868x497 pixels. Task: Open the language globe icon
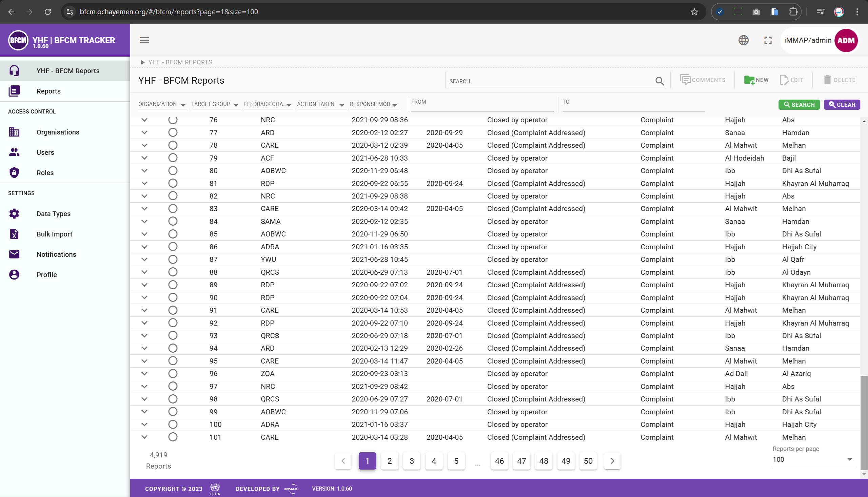tap(743, 40)
